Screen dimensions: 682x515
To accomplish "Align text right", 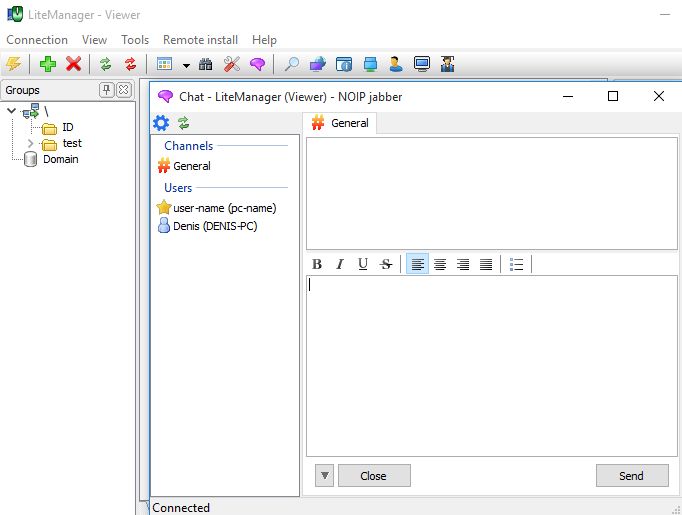I will point(463,264).
